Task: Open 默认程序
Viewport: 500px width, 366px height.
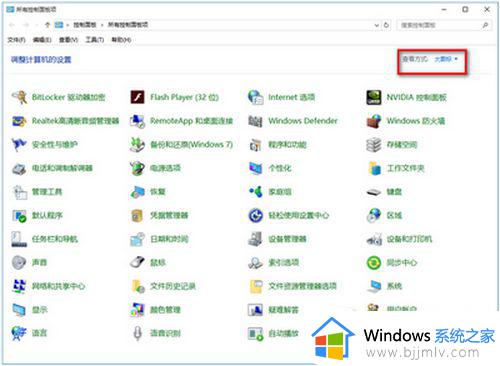Action: click(37, 216)
